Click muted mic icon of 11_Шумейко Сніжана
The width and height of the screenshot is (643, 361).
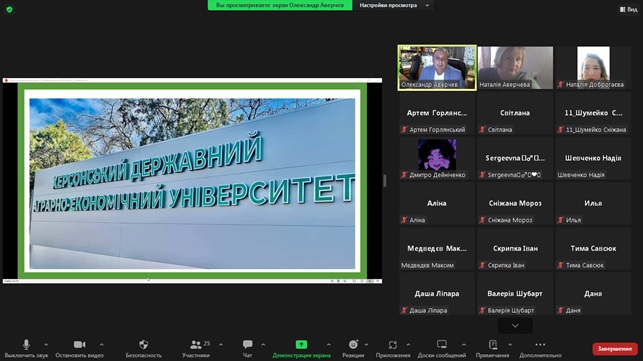click(x=561, y=130)
